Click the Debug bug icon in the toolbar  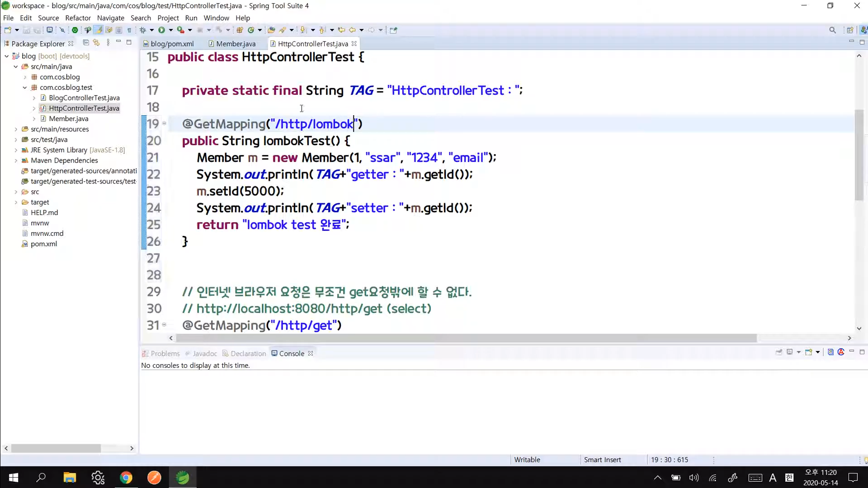tap(142, 30)
